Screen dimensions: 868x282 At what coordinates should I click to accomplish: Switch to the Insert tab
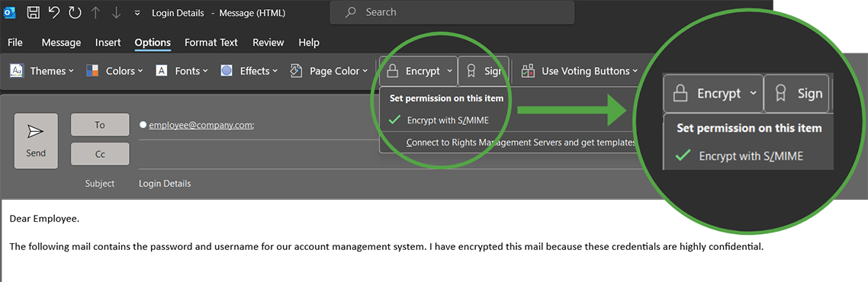(x=108, y=43)
